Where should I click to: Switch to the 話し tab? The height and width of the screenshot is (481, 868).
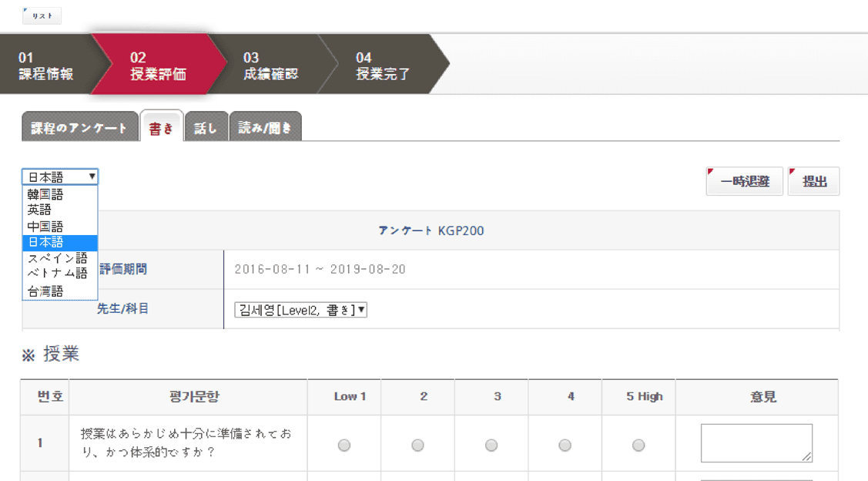point(206,127)
